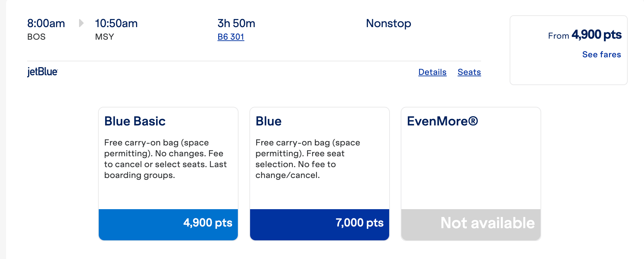Click the Blue Basic fare heading

(135, 121)
